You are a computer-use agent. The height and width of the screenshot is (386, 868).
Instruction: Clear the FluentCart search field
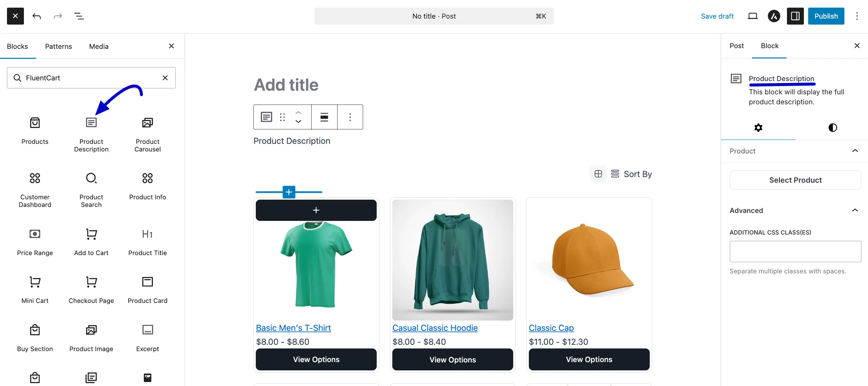(x=165, y=77)
